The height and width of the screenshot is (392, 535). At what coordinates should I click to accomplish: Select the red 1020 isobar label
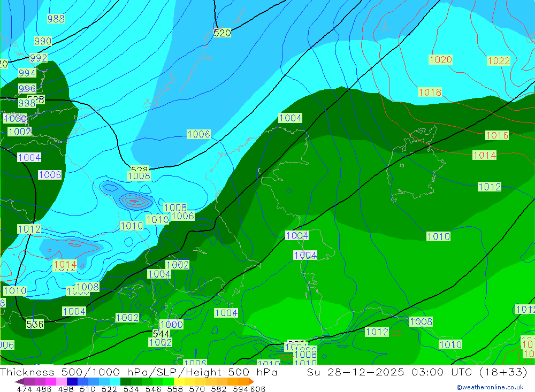tap(440, 60)
